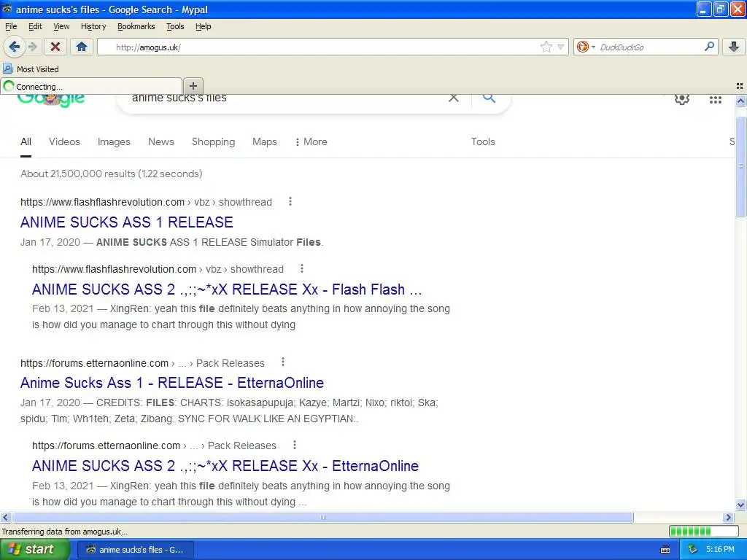The width and height of the screenshot is (747, 560).
Task: Click vertical scrollbar up arrow
Action: [x=740, y=101]
